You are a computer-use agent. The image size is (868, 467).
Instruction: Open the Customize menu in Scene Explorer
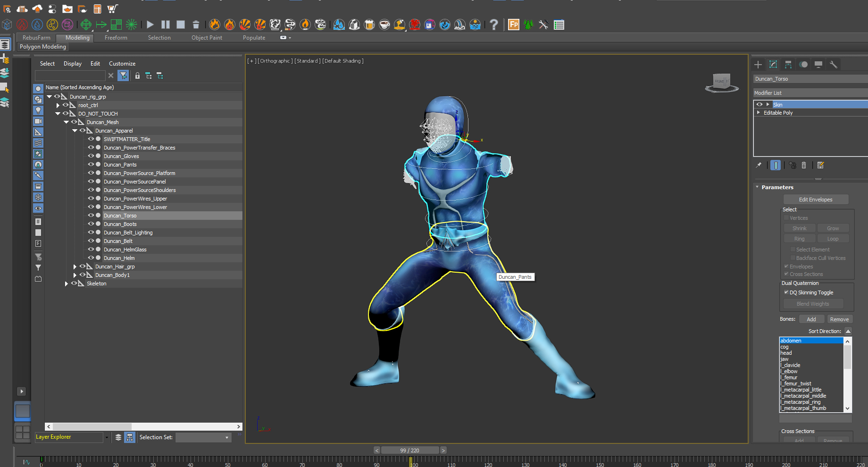click(x=122, y=63)
